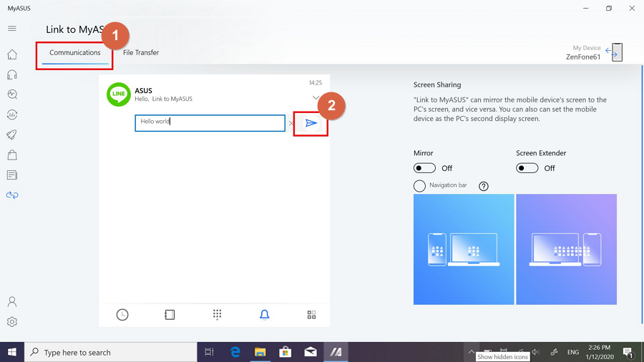The height and width of the screenshot is (362, 644).
Task: Launch Microsoft Edge from taskbar
Action: tap(235, 352)
